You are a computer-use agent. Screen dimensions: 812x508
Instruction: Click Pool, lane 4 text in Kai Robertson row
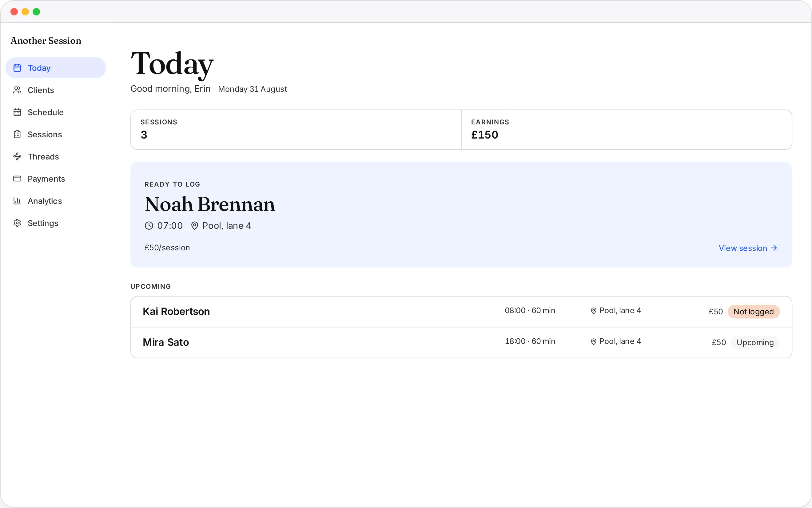point(620,310)
